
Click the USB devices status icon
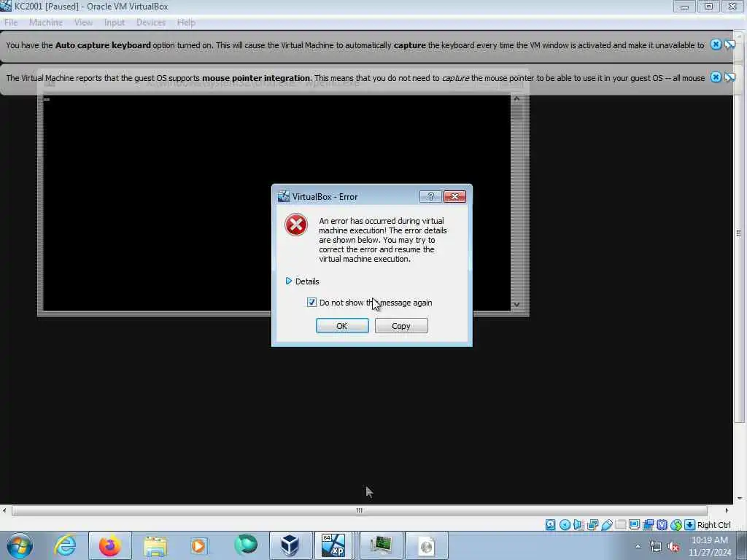coord(606,525)
